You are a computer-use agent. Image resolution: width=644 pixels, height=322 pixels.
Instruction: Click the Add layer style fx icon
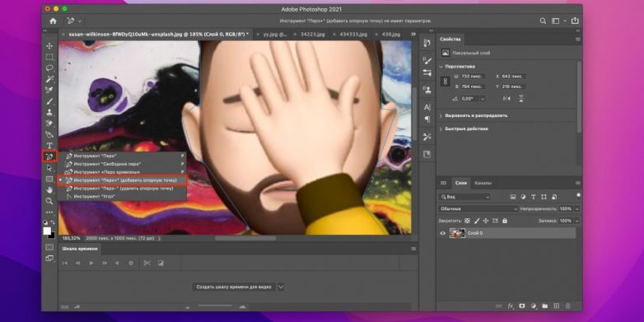[x=511, y=306]
